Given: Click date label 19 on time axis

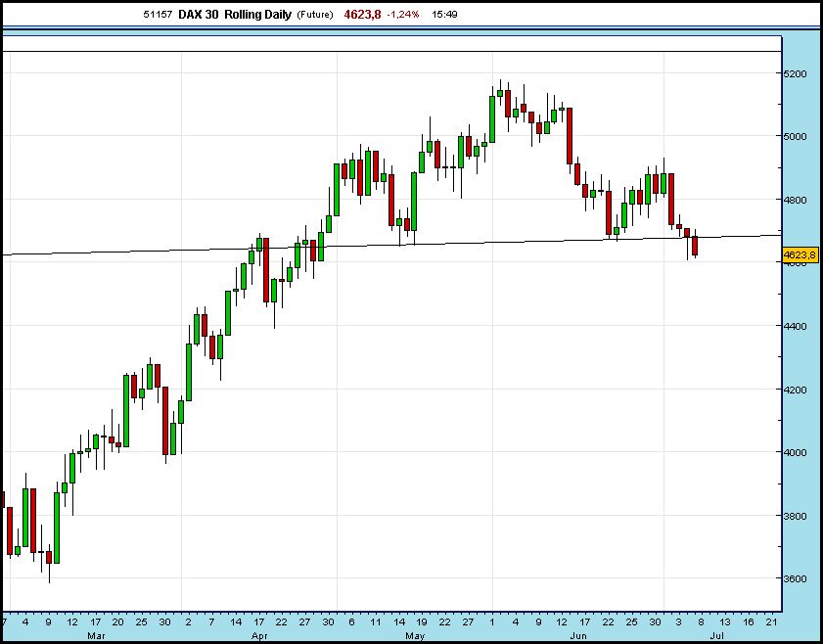Looking at the screenshot, I should pyautogui.click(x=421, y=622).
